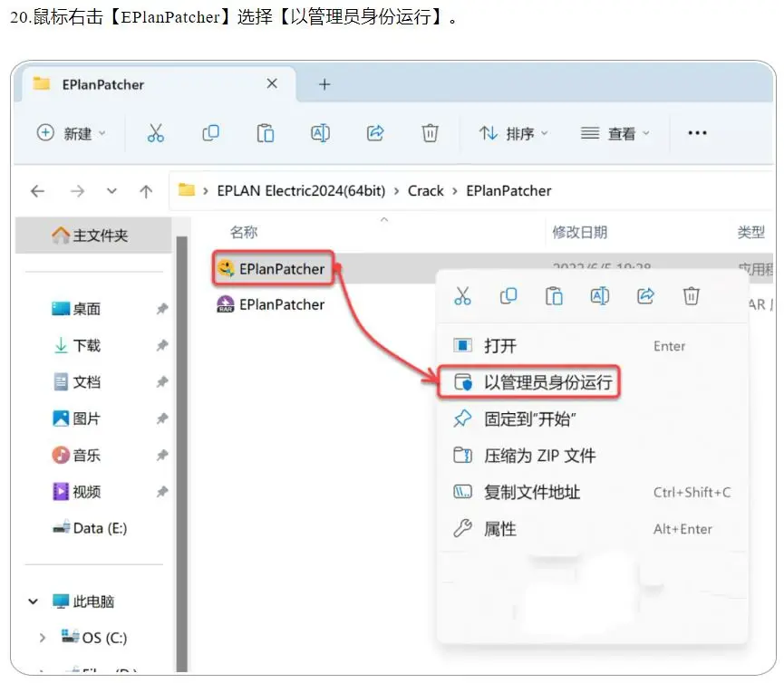Click the Crack breadcrumb in the address bar
The image size is (784, 683).
[x=425, y=191]
